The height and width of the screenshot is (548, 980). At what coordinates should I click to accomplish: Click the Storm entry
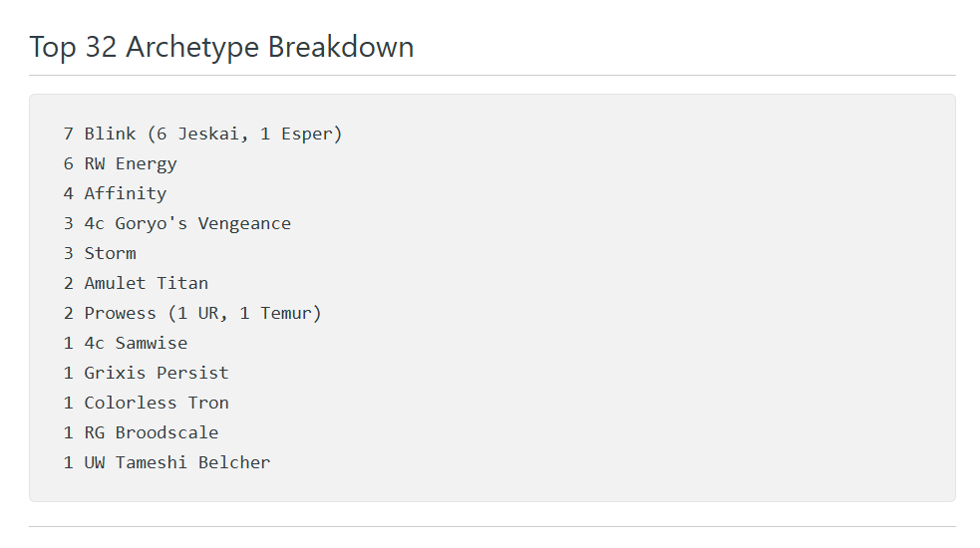(x=110, y=253)
